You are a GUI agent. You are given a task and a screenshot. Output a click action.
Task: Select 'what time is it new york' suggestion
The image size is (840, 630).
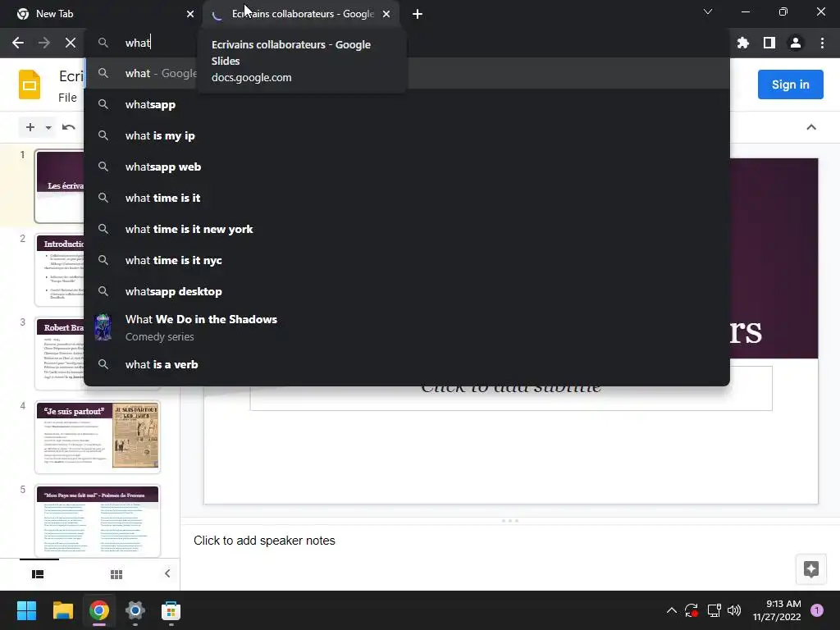click(x=407, y=229)
